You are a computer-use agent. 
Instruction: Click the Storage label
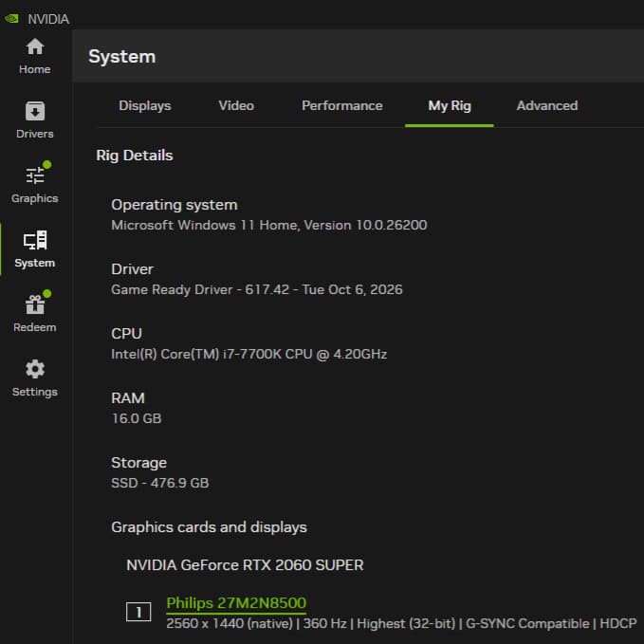pos(138,463)
